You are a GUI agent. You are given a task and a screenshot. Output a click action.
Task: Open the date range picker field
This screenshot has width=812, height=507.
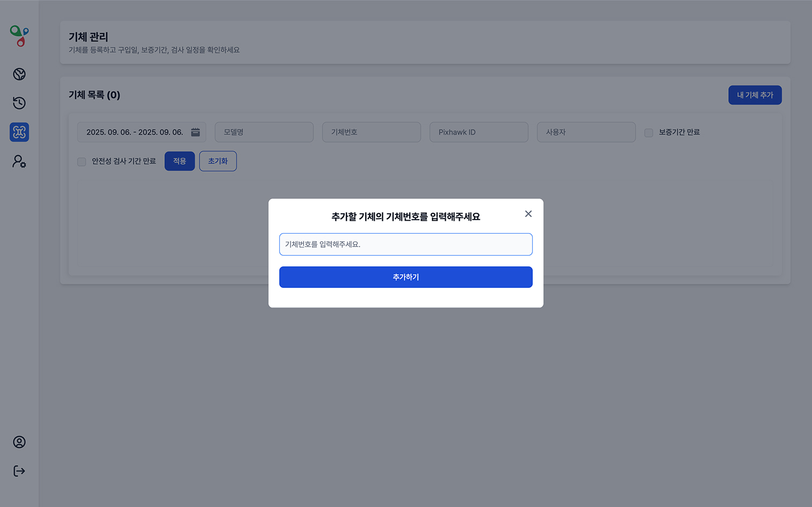(x=134, y=132)
